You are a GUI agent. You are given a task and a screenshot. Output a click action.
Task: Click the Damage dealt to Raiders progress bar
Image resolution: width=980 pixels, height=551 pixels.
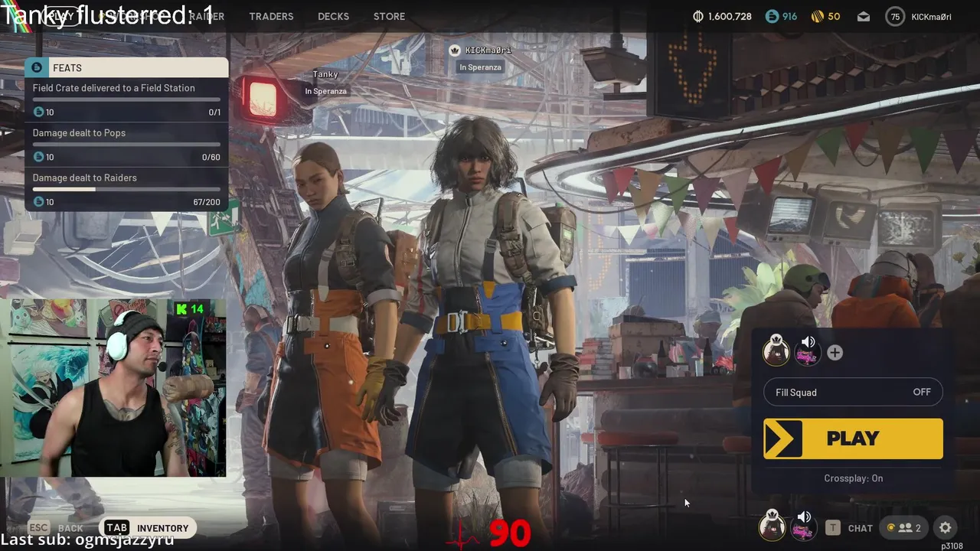[x=126, y=189]
